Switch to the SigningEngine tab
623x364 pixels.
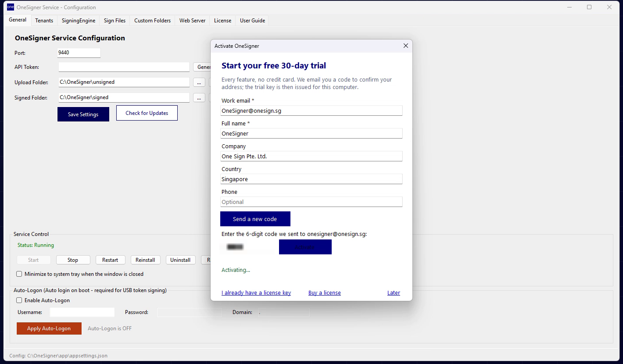(79, 21)
